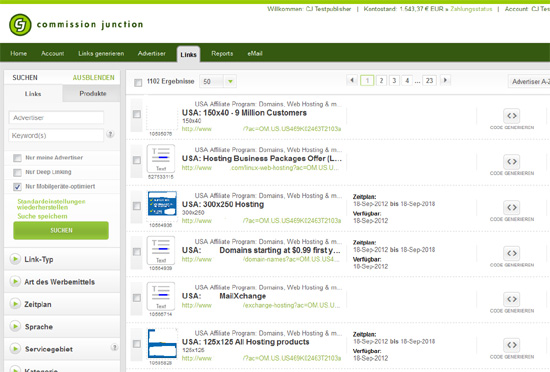Focus the Keyword(s) input field
The width and height of the screenshot is (550, 372).
coord(56,135)
